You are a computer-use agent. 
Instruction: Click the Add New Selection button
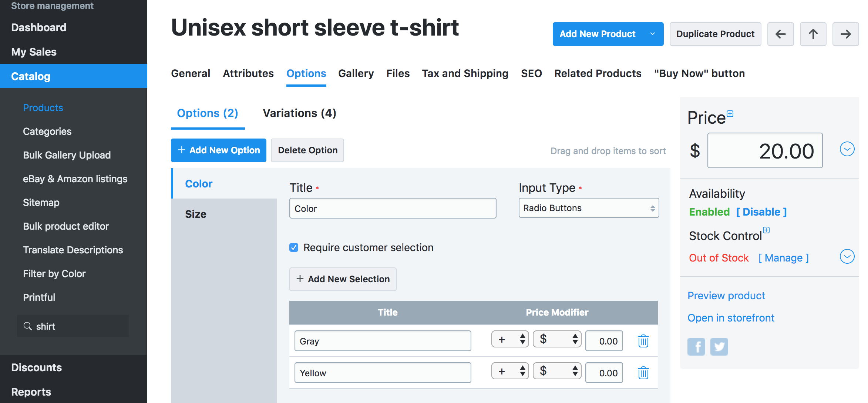pyautogui.click(x=343, y=279)
